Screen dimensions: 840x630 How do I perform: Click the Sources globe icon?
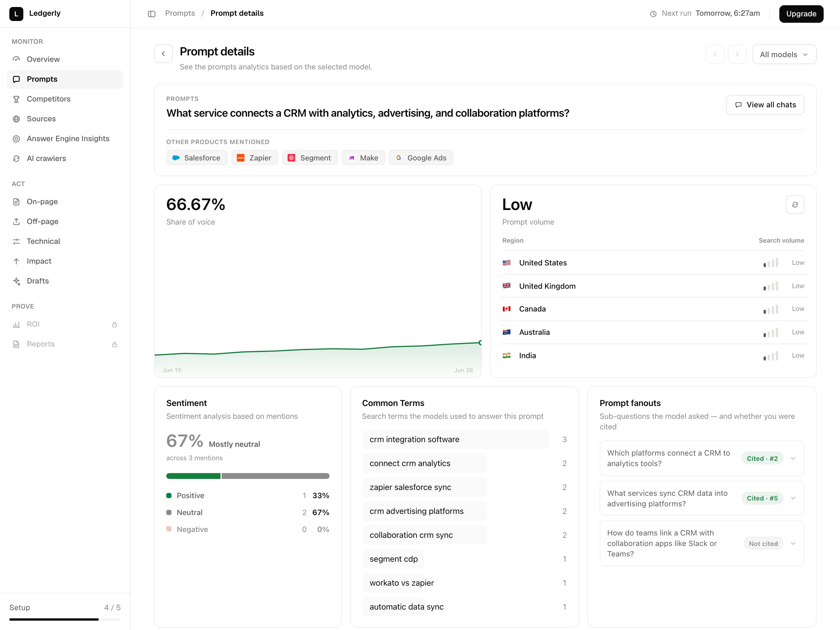(16, 119)
